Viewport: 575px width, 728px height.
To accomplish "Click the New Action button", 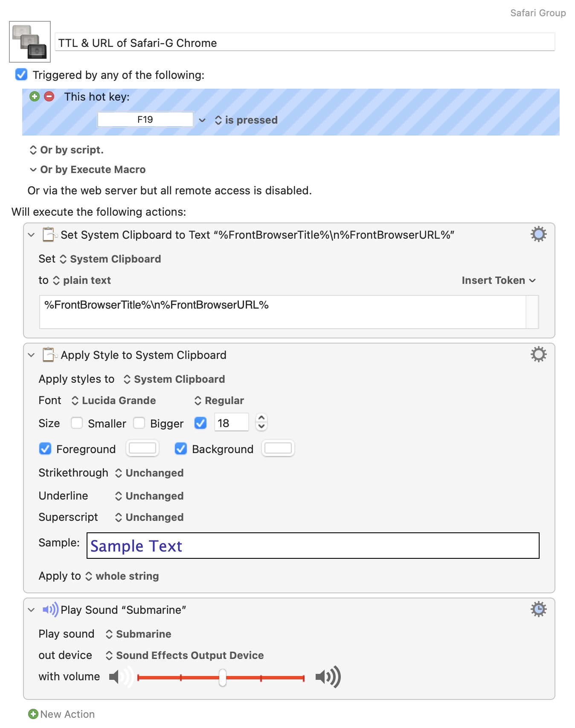I will [x=61, y=714].
